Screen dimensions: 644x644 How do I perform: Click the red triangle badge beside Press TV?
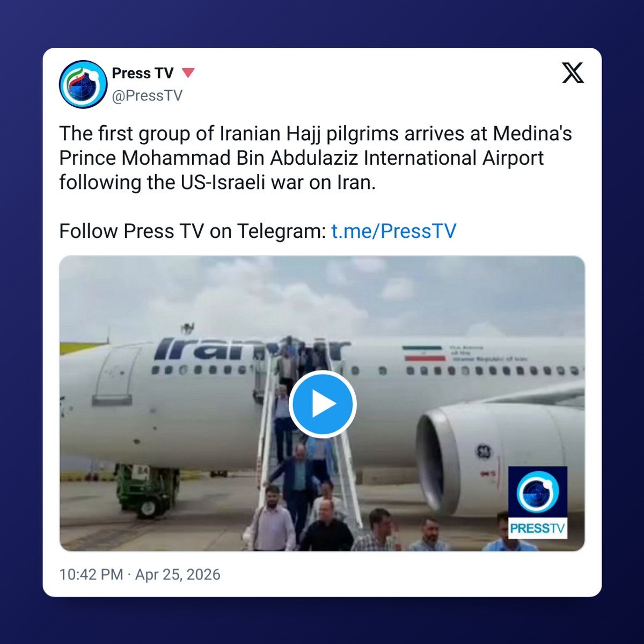coord(188,72)
